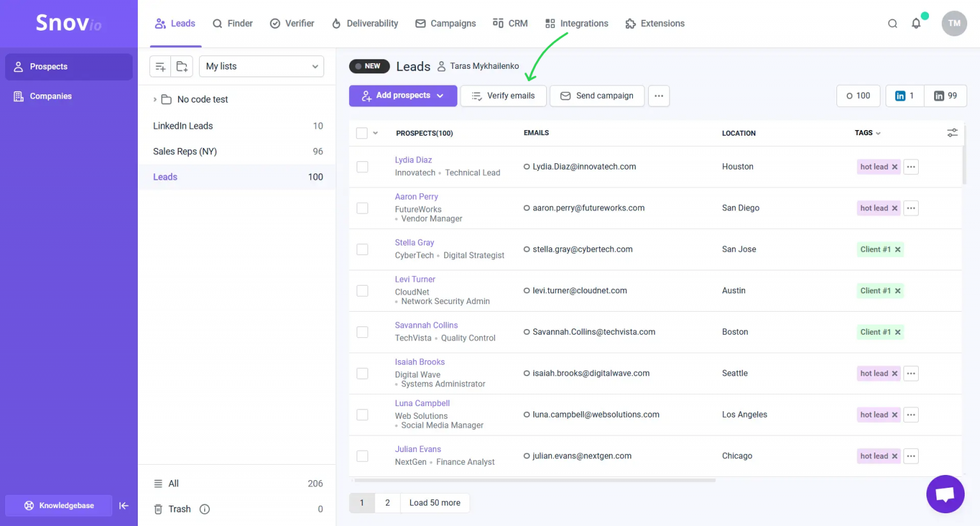The width and height of the screenshot is (980, 526).
Task: Open the chat support bubble
Action: coord(945,494)
